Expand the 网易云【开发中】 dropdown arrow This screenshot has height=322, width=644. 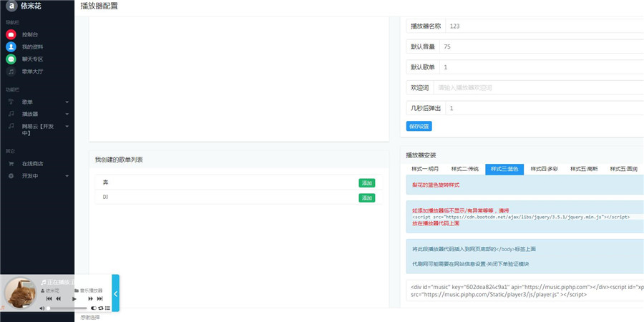click(x=67, y=126)
